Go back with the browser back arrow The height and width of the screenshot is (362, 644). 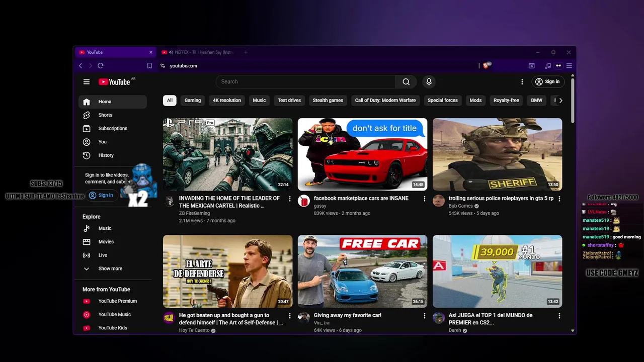point(80,66)
